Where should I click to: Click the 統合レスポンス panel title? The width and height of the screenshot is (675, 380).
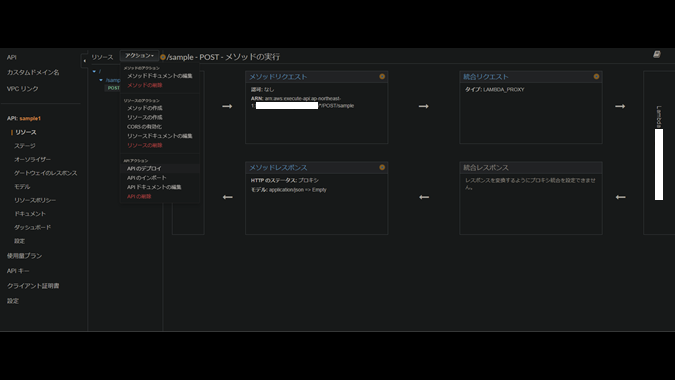(x=486, y=167)
